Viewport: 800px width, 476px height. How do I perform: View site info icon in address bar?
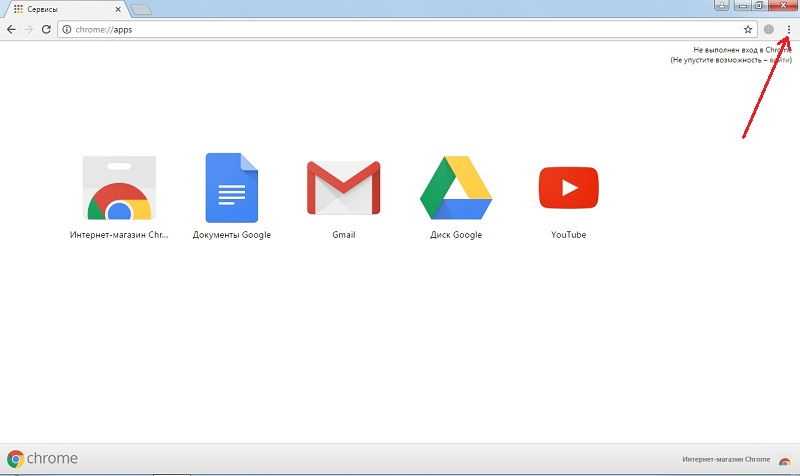pos(67,30)
